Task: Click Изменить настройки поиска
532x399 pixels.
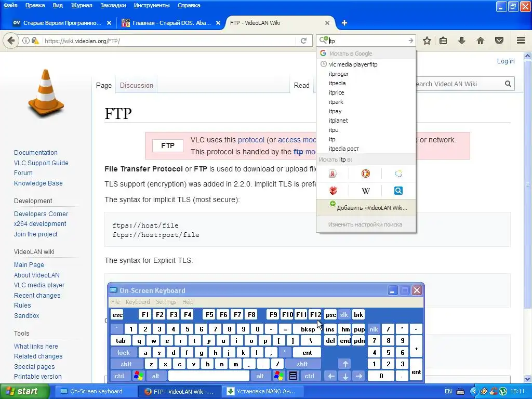Action: tap(366, 224)
